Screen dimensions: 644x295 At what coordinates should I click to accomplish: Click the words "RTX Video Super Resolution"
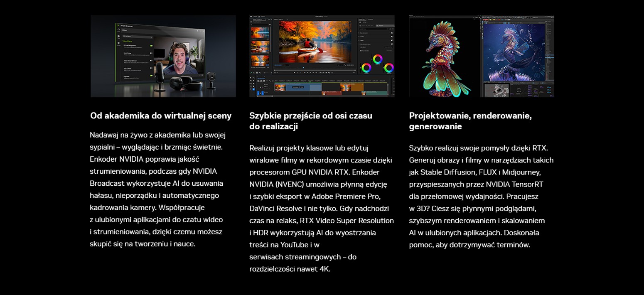point(347,220)
